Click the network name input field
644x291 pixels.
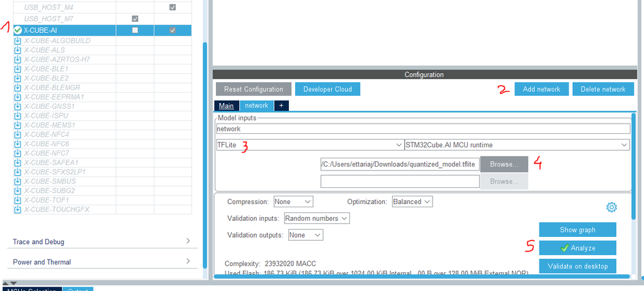(423, 129)
